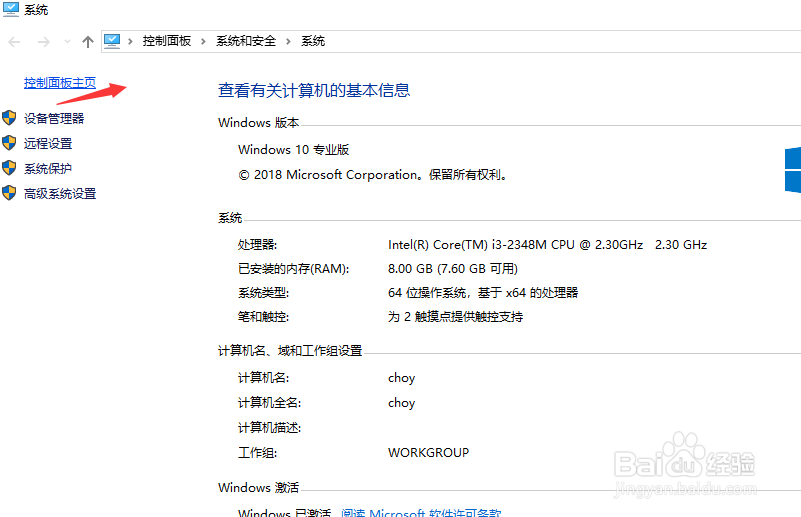This screenshot has width=801, height=517.
Task: Select 系统 in the breadcrumb
Action: pyautogui.click(x=313, y=41)
